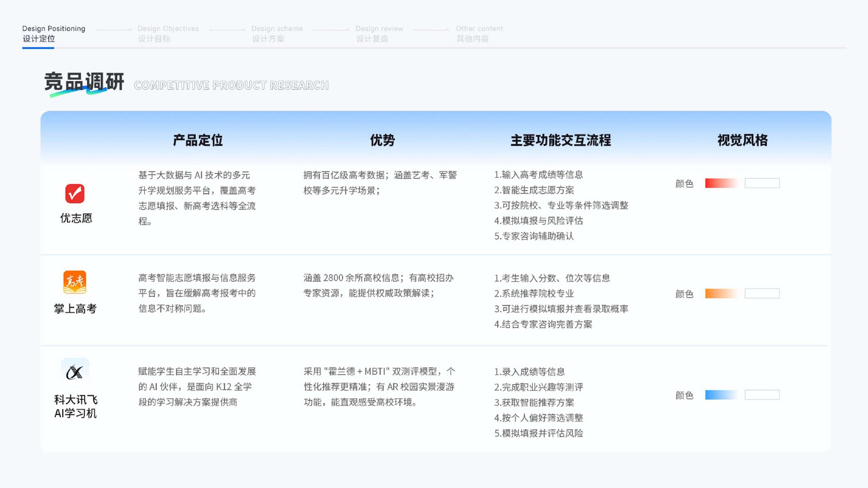Click step 4.按个人偏好筛选调整
868x488 pixels.
(539, 418)
